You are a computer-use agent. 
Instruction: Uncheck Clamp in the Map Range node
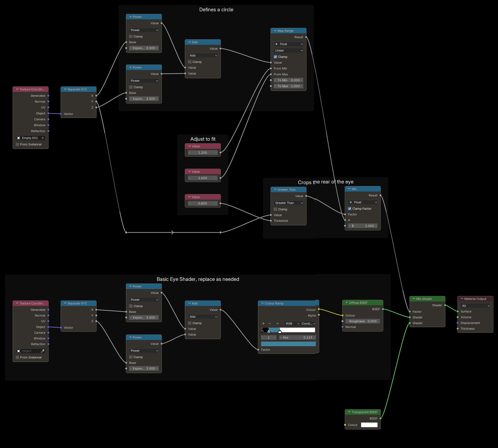coord(275,57)
